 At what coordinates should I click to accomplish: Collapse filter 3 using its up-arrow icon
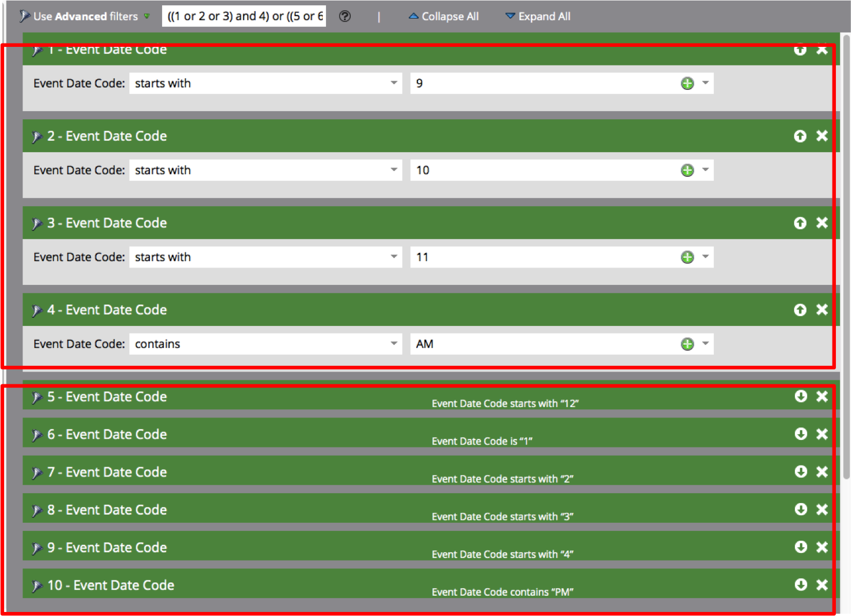800,223
